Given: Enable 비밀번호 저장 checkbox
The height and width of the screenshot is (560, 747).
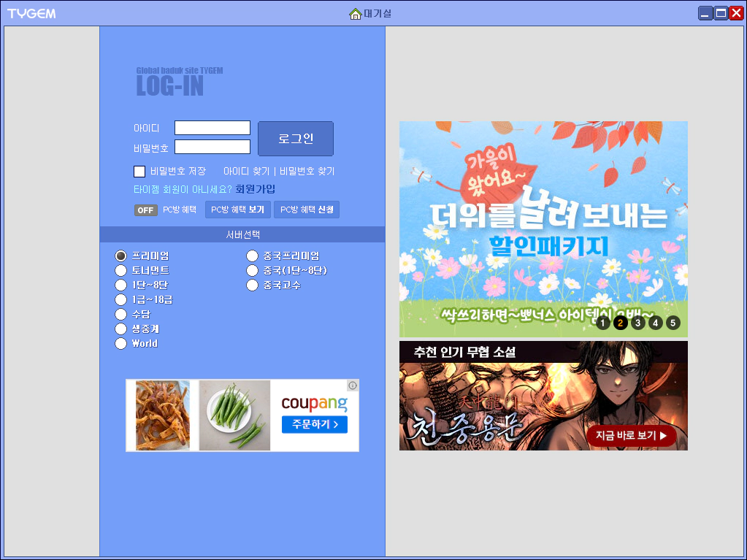Looking at the screenshot, I should [139, 172].
